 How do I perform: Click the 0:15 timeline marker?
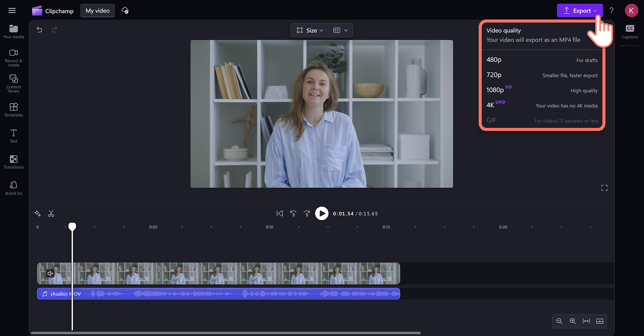coord(386,227)
